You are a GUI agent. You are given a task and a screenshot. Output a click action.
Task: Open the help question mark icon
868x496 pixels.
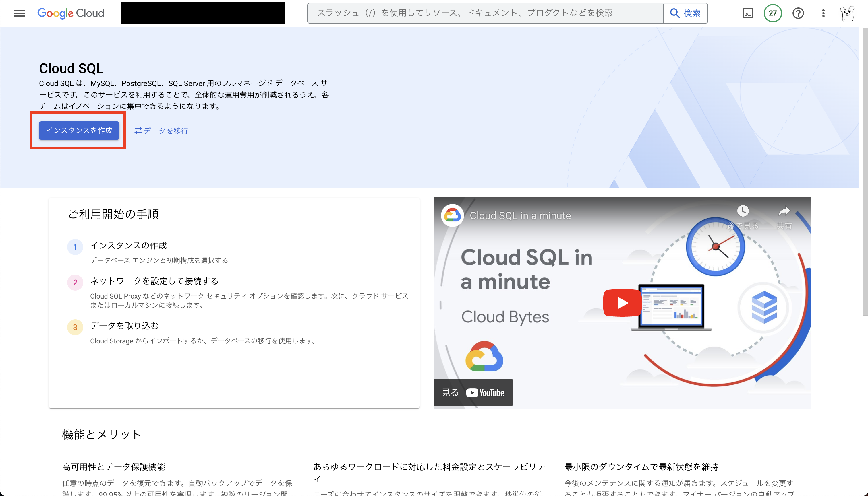pos(798,13)
